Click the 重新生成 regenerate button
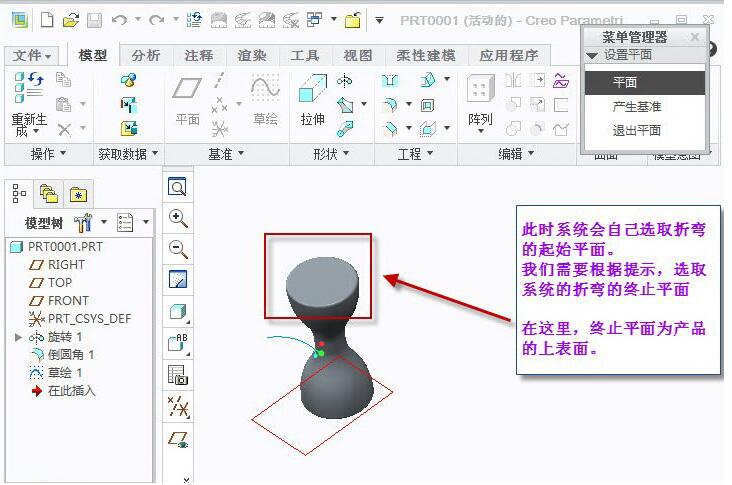Image resolution: width=732 pixels, height=485 pixels. (x=29, y=104)
